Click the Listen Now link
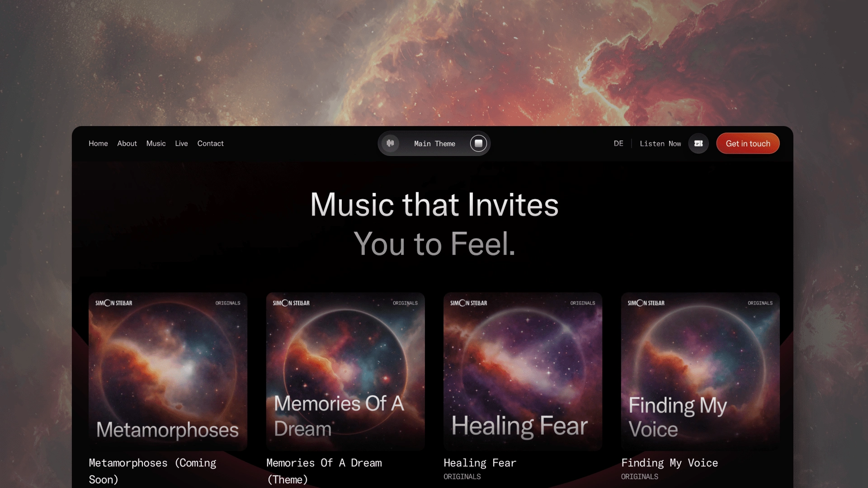 [660, 144]
